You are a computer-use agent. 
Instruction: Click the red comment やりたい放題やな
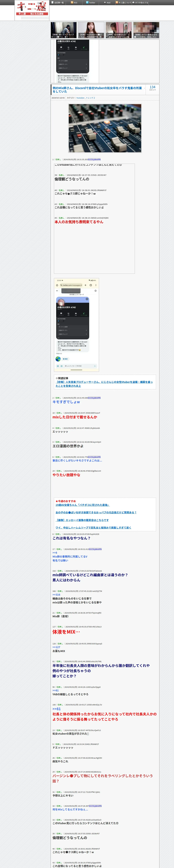click(66, 475)
